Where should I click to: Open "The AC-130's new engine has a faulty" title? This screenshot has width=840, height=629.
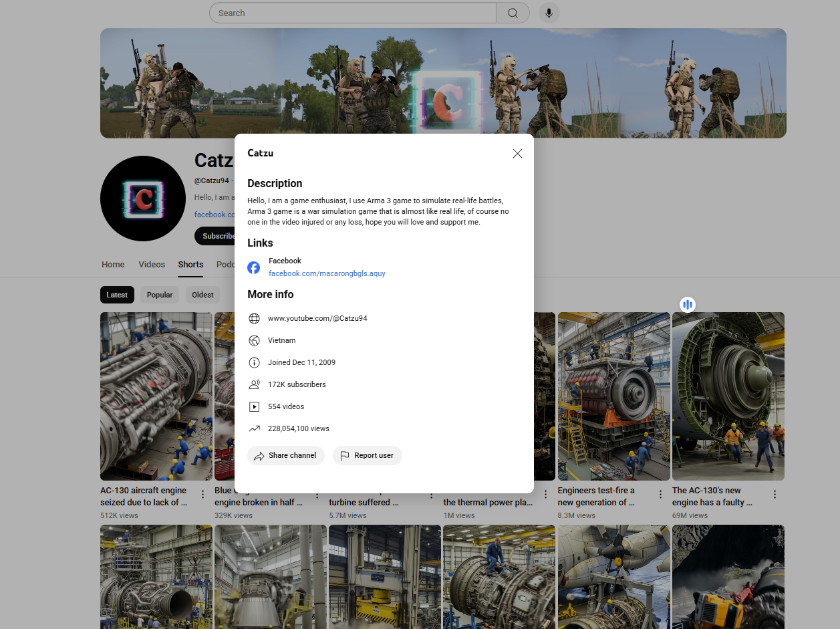pyautogui.click(x=712, y=497)
